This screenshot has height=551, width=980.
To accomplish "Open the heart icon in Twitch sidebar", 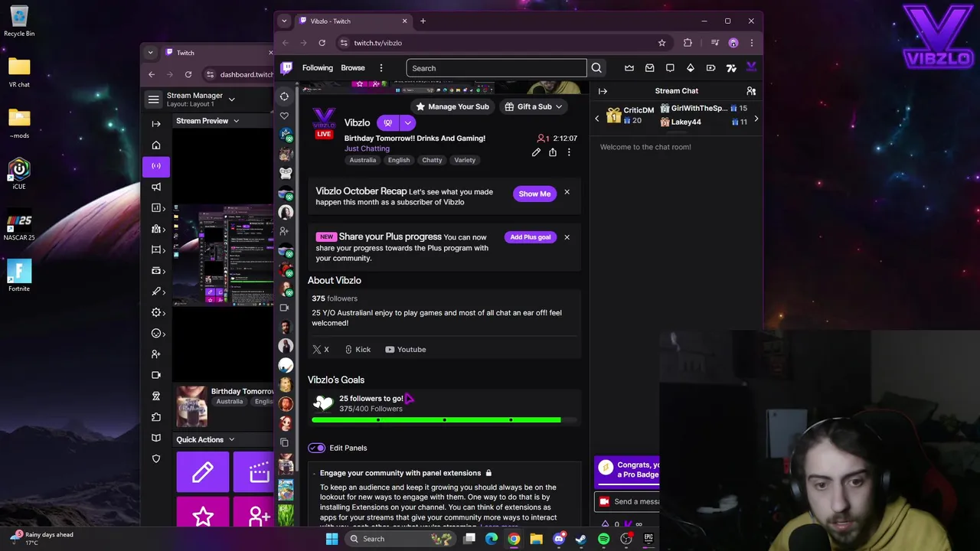I will [x=285, y=116].
